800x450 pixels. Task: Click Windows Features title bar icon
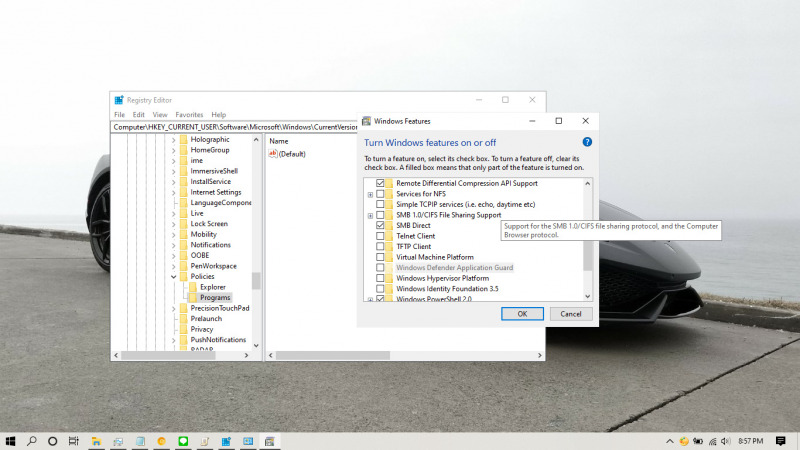tap(366, 121)
